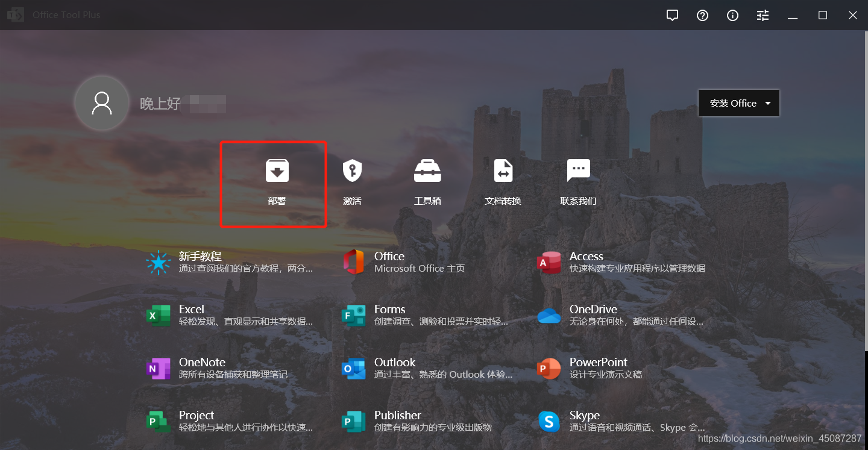Open the 文档转换 document conversion icon

pyautogui.click(x=503, y=170)
